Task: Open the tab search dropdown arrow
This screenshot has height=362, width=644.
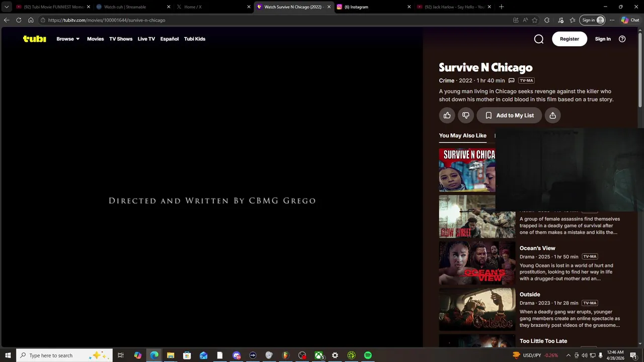Action: pos(7,7)
